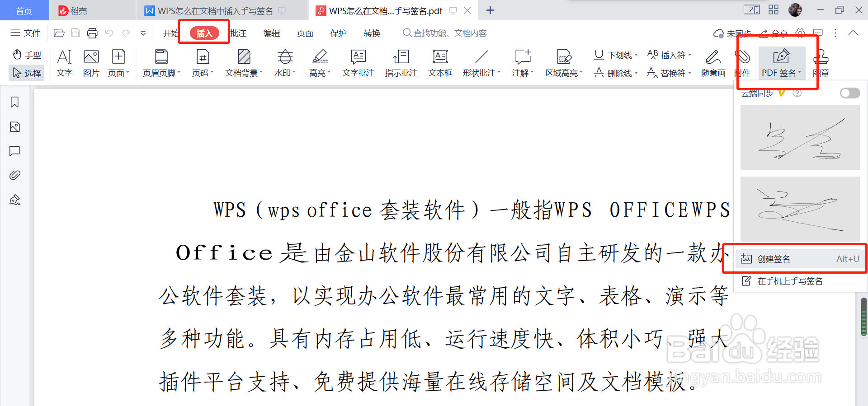Switch to the 保护 ribbon tab

tap(339, 33)
